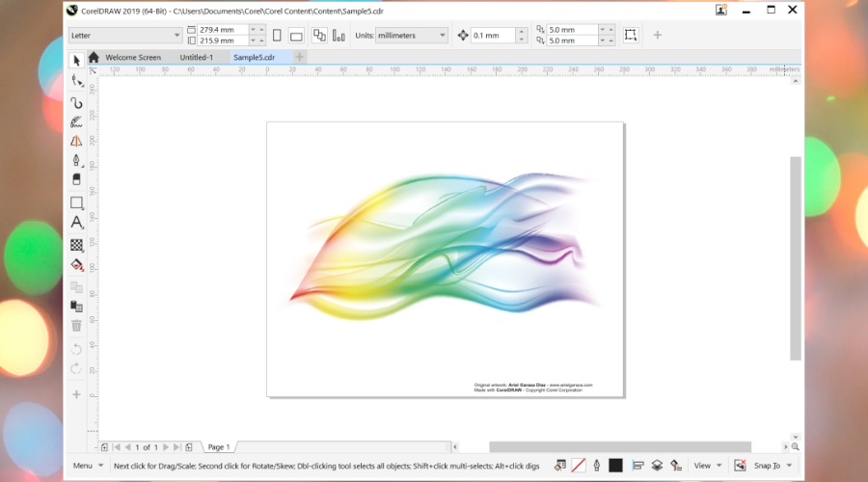Go to the previous page button

pyautogui.click(x=128, y=447)
